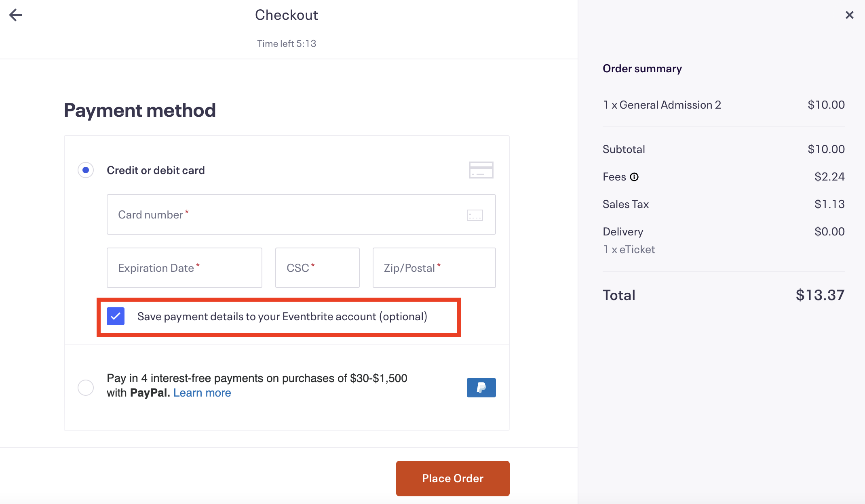
Task: Click the Save payment details label text
Action: tap(282, 317)
